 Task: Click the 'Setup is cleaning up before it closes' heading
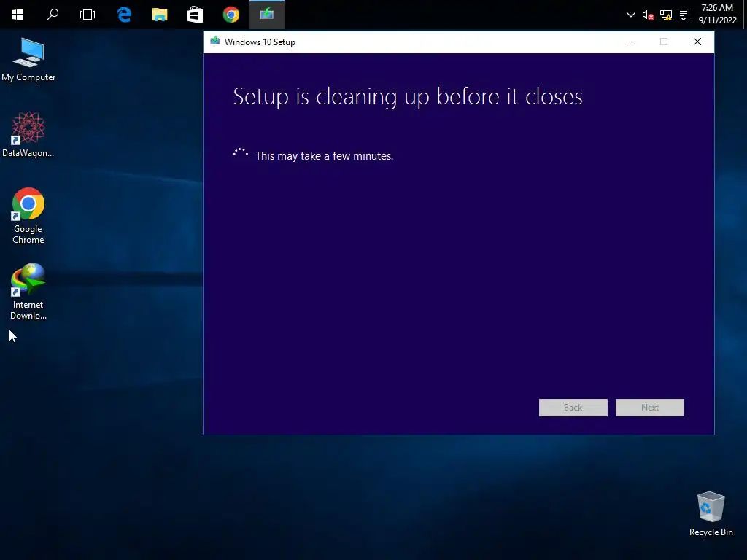[x=408, y=97]
